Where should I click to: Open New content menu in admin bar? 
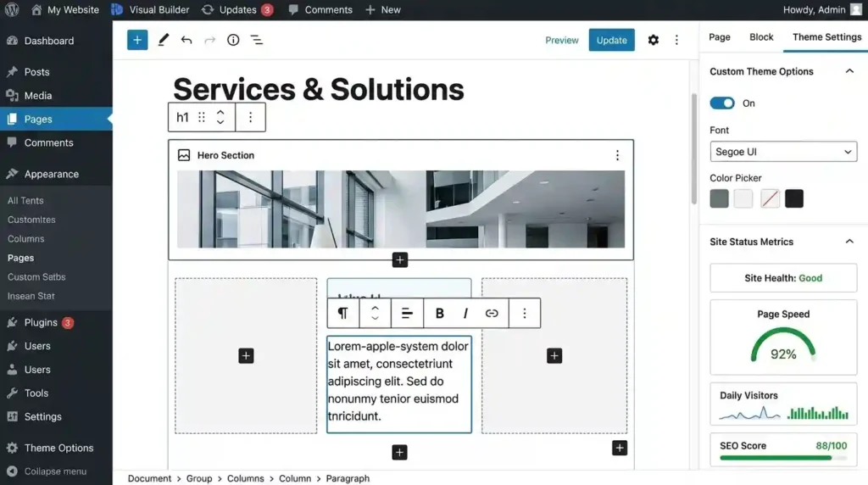point(383,9)
